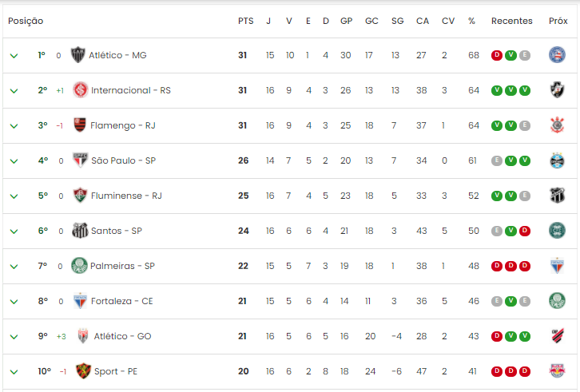Click the Internacional - RS team crest
The image size is (580, 392).
point(80,90)
